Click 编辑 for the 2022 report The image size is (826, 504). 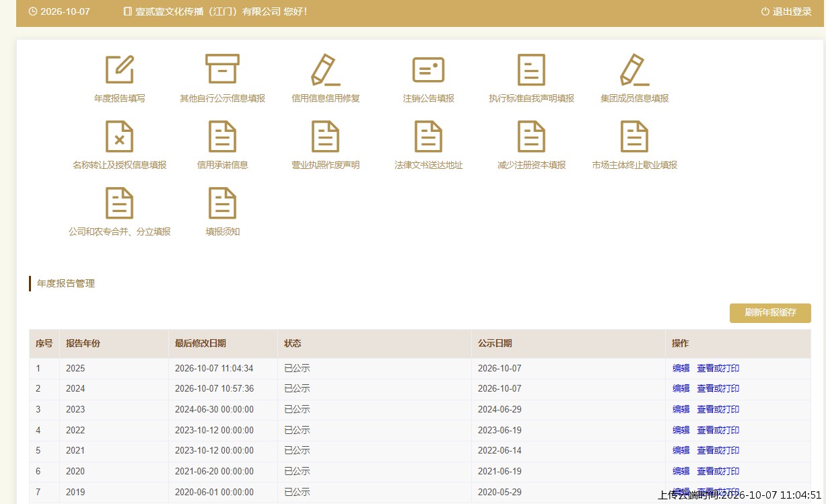681,430
